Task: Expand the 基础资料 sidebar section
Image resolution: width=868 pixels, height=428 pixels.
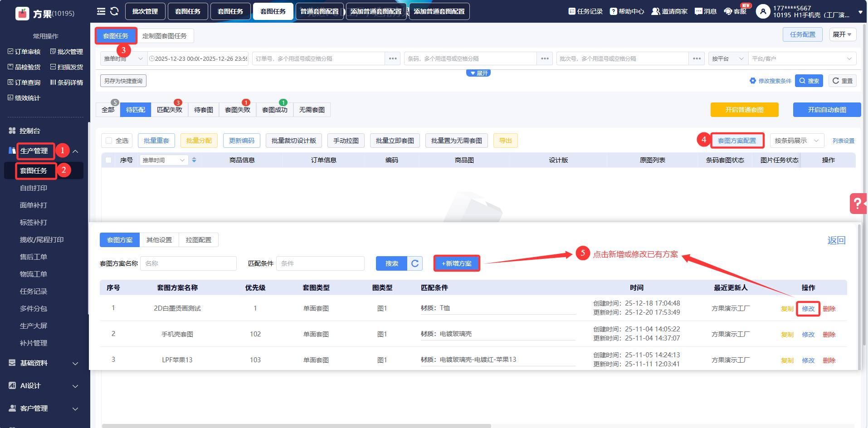Action: coord(44,363)
